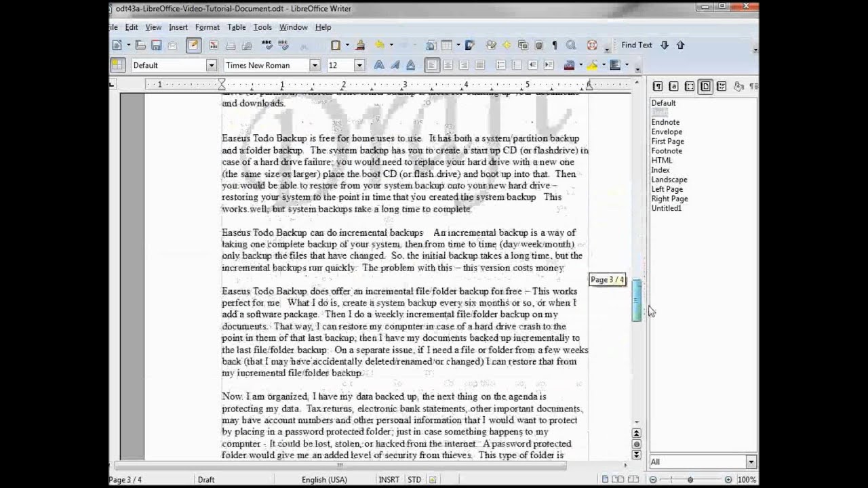
Task: Apply Highlighting color swatch
Action: tap(592, 65)
